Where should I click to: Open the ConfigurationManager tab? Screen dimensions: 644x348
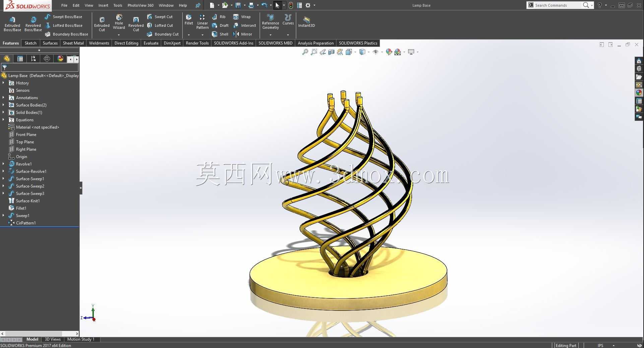(x=34, y=59)
